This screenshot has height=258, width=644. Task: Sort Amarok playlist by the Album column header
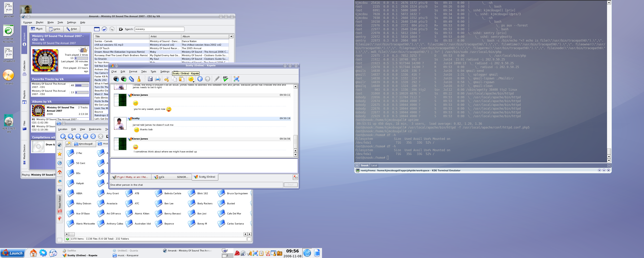click(205, 37)
